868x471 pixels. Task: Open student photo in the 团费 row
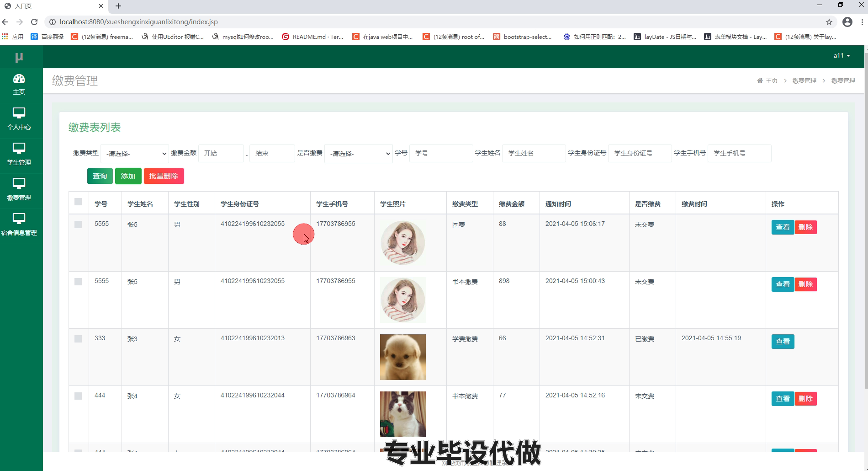point(403,243)
